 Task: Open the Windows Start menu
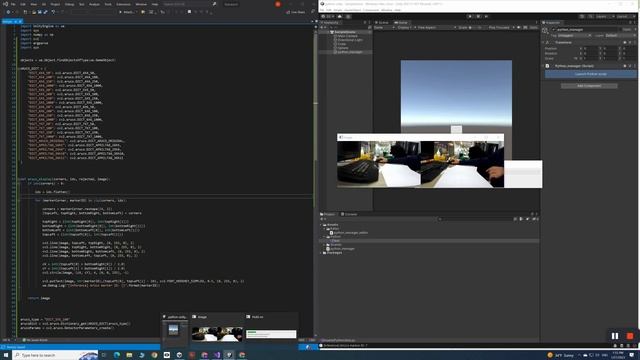click(6, 355)
